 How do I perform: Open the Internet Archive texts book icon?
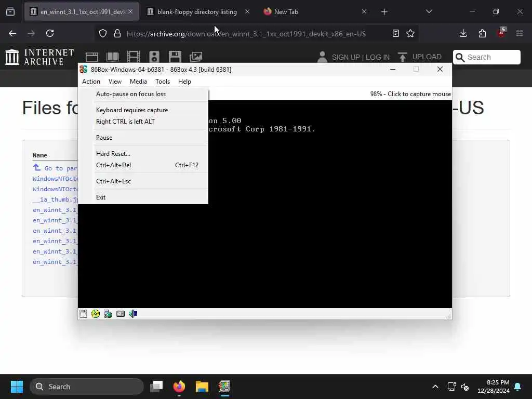tap(113, 57)
